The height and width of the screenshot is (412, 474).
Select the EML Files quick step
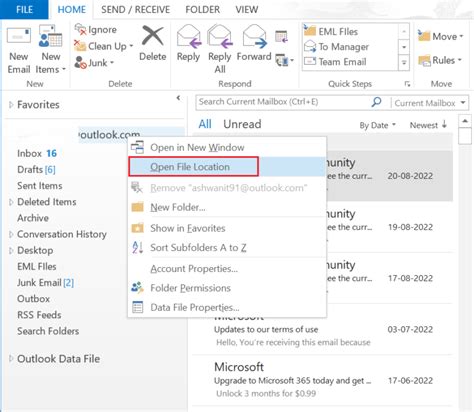click(351, 31)
